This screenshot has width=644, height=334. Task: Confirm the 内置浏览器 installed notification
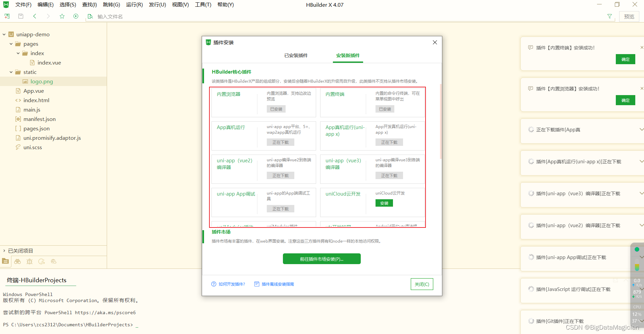[625, 100]
